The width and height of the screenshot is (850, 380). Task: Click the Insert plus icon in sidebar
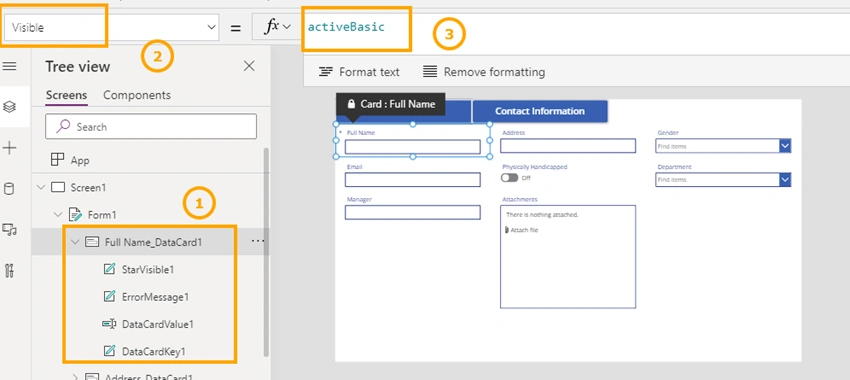click(9, 148)
